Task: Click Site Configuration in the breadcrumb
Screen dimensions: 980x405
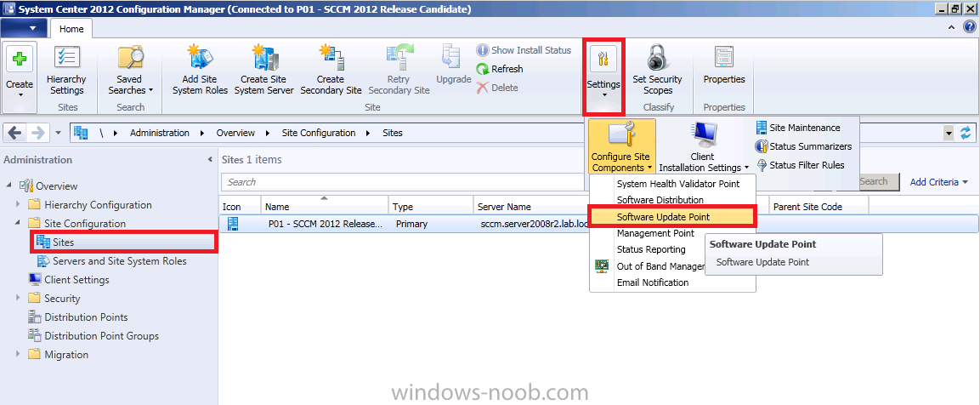Action: (319, 133)
